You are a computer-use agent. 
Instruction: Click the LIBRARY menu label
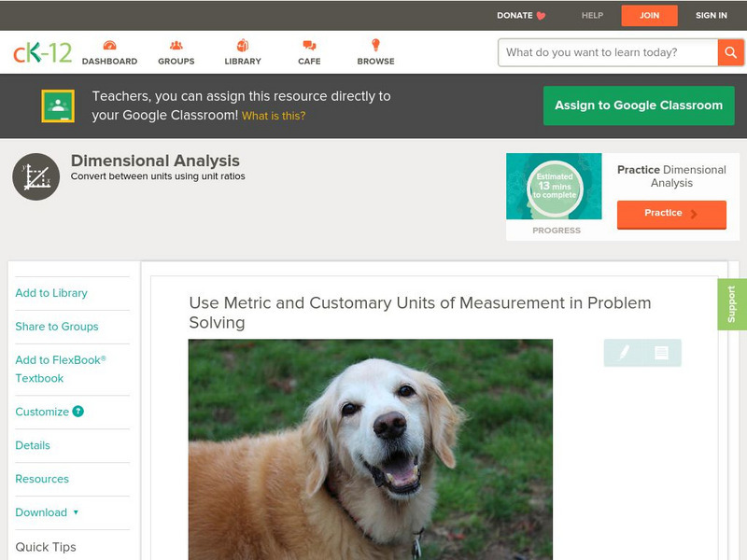click(243, 62)
